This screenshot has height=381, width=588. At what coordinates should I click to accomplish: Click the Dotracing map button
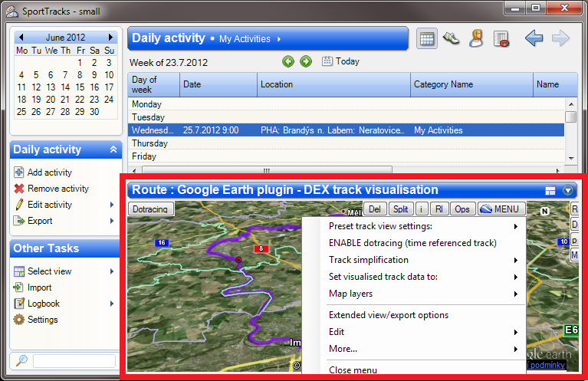pyautogui.click(x=151, y=209)
